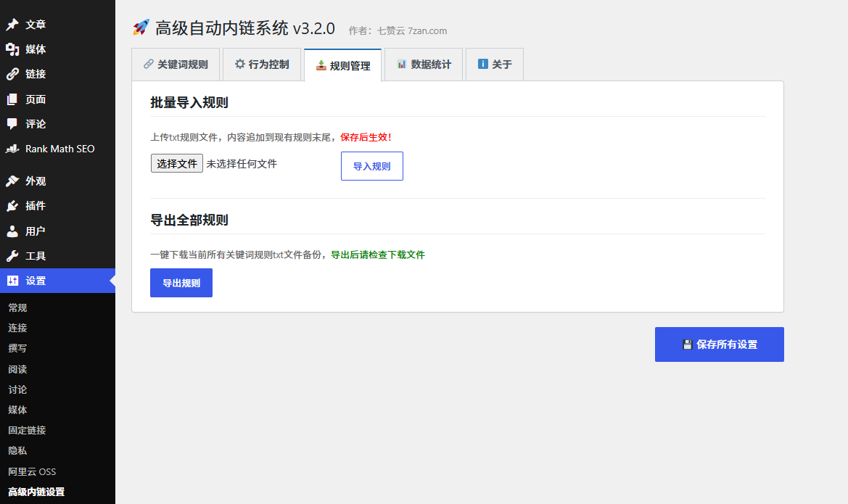Open the top-level 媒体 sidebar menu
This screenshot has height=504, width=848.
pyautogui.click(x=57, y=49)
